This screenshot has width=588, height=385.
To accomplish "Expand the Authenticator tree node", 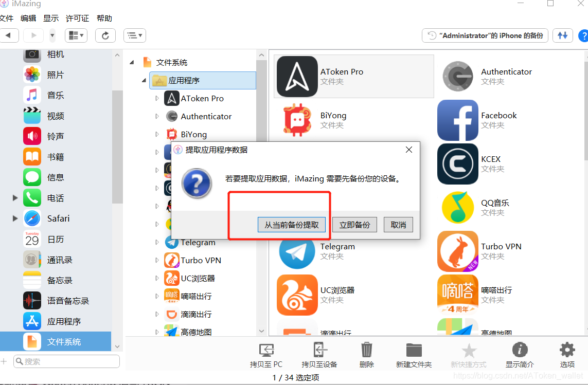I will click(157, 116).
